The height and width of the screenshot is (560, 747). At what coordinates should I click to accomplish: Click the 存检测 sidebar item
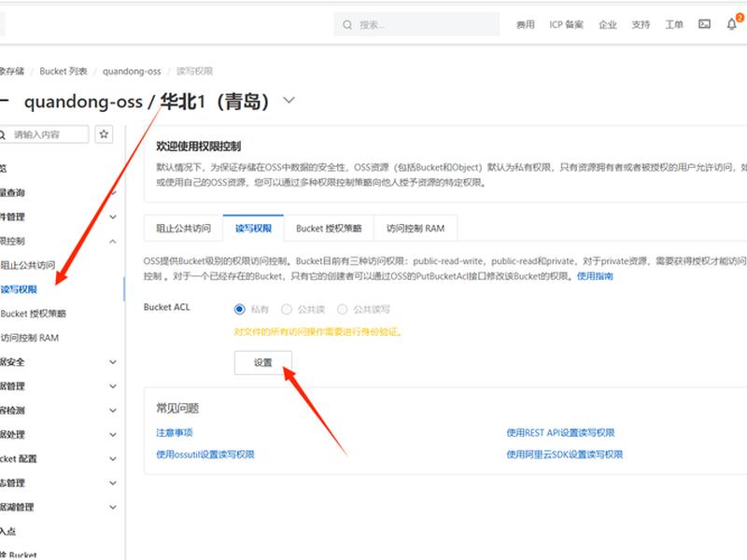click(x=12, y=411)
